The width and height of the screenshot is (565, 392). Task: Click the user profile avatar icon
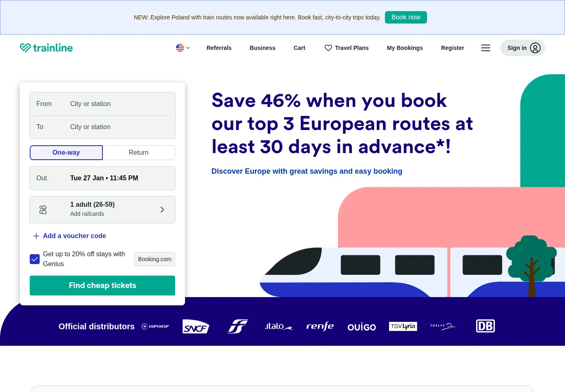coord(535,48)
